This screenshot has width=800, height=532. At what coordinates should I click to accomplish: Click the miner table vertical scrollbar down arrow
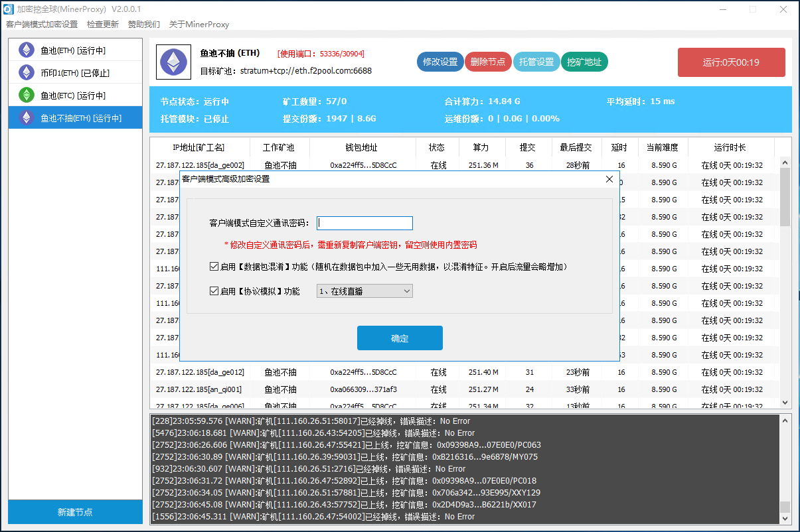pyautogui.click(x=785, y=403)
